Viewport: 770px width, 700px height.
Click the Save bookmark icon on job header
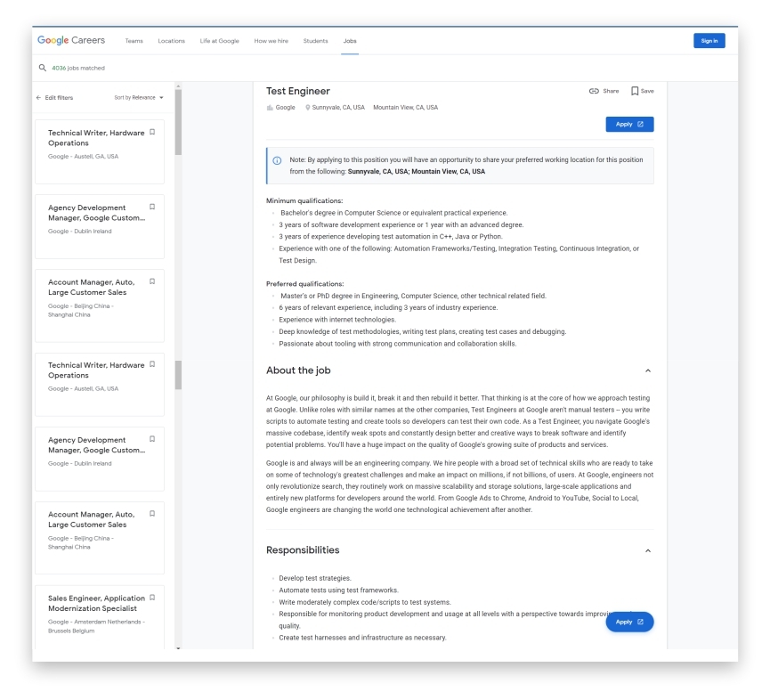pos(635,89)
